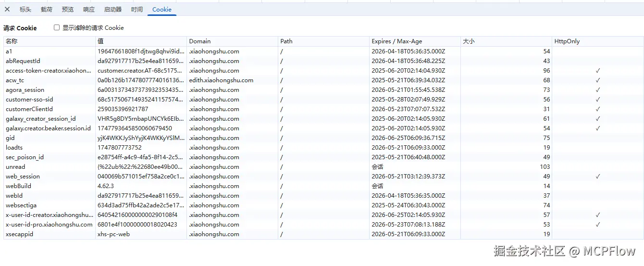Image resolution: width=644 pixels, height=266 pixels.
Task: Sort by the 名称 column header
Action: click(x=50, y=41)
